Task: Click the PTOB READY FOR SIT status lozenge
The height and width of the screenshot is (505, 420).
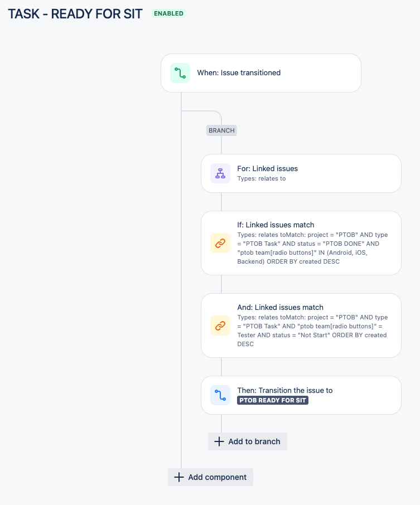Action: tap(273, 400)
